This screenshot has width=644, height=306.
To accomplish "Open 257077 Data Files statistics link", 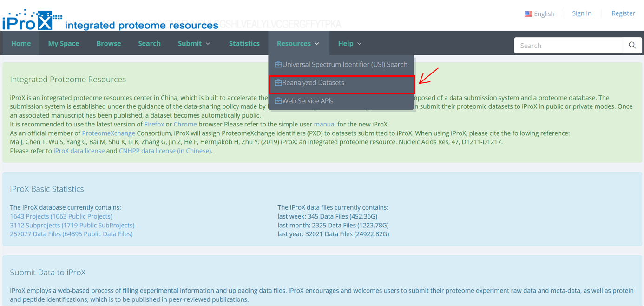I will click(71, 234).
